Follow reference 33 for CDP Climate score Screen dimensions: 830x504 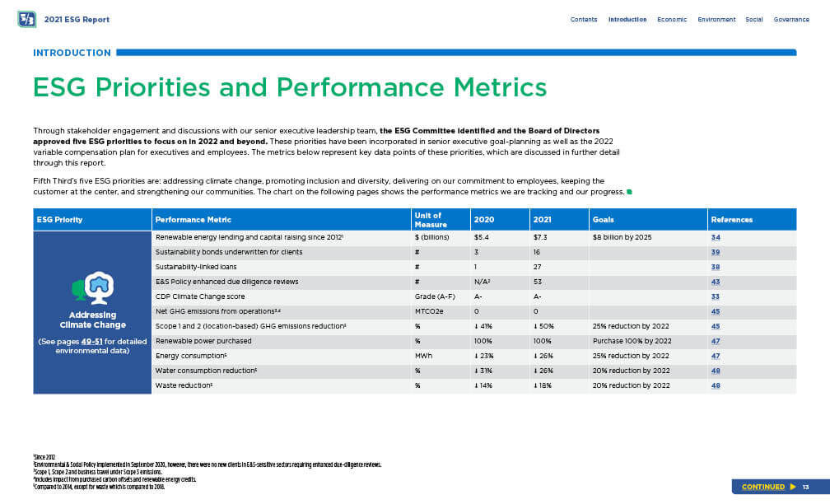pos(716,296)
